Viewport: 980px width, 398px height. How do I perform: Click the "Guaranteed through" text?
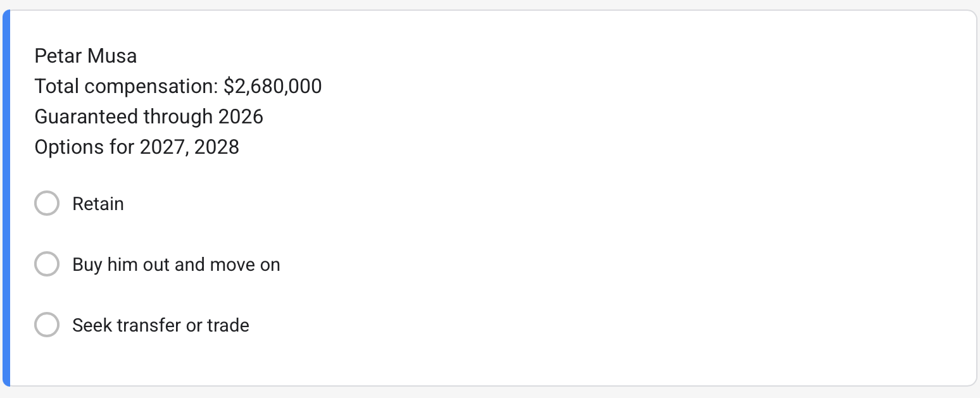coord(123,116)
